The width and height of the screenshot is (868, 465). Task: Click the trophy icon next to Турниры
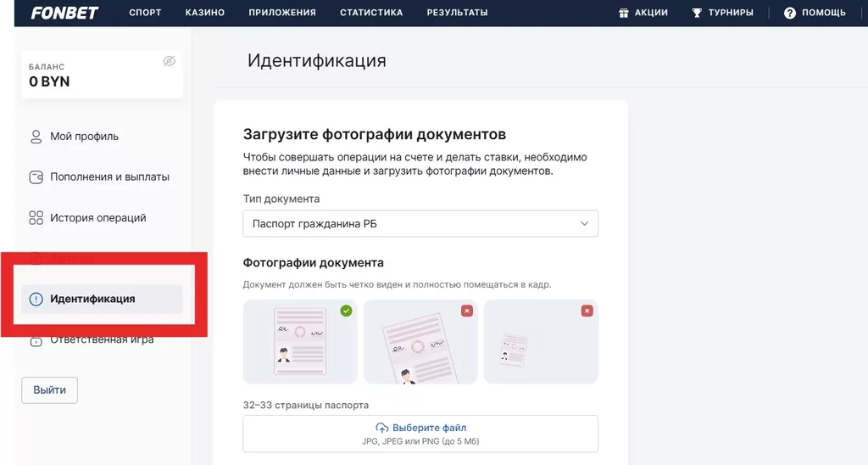point(697,13)
